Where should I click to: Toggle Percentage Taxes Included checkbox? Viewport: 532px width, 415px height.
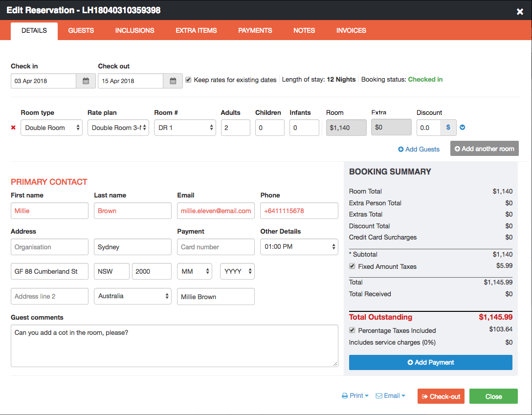[352, 330]
